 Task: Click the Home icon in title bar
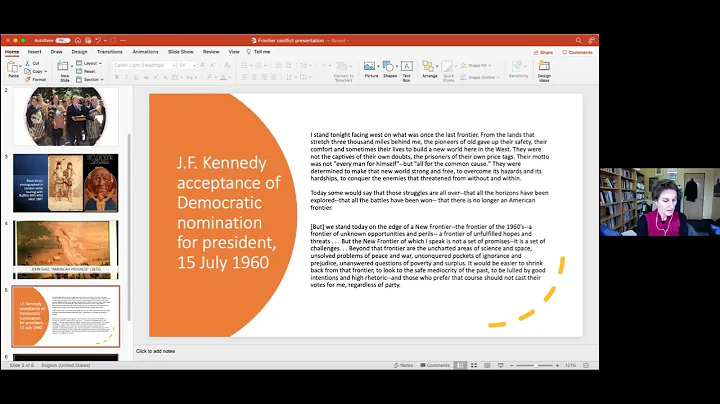click(78, 40)
